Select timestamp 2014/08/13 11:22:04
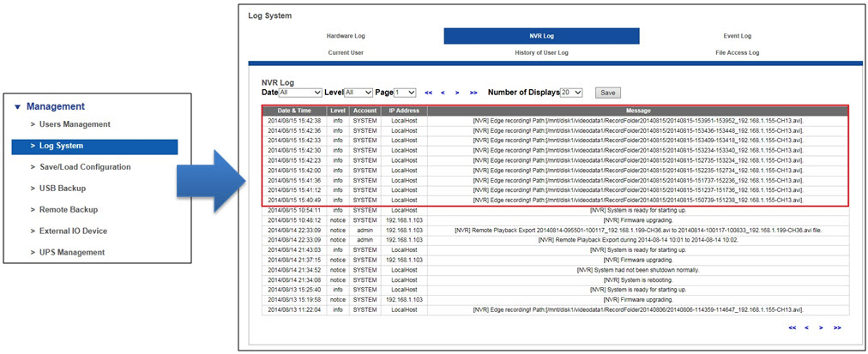Image resolution: width=868 pixels, height=354 pixels. pyautogui.click(x=294, y=309)
